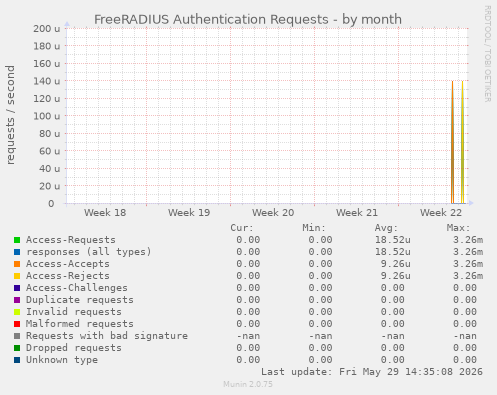Click the '20 u' y-axis label
Viewport: 497px width, 395px height.
coord(49,186)
